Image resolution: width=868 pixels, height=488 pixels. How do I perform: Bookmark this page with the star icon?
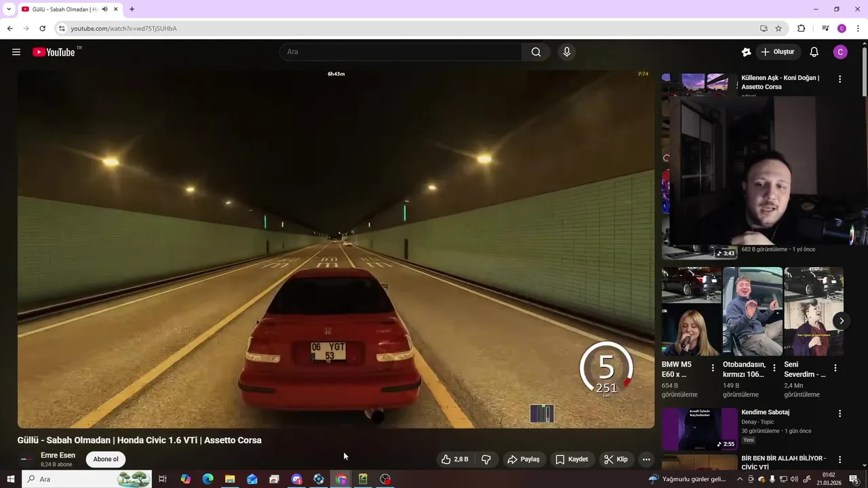coord(778,28)
